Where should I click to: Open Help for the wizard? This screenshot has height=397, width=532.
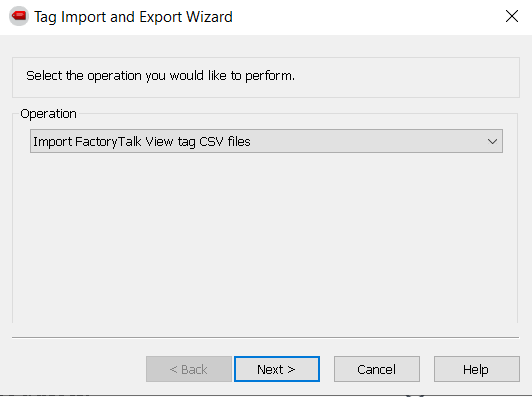point(476,369)
